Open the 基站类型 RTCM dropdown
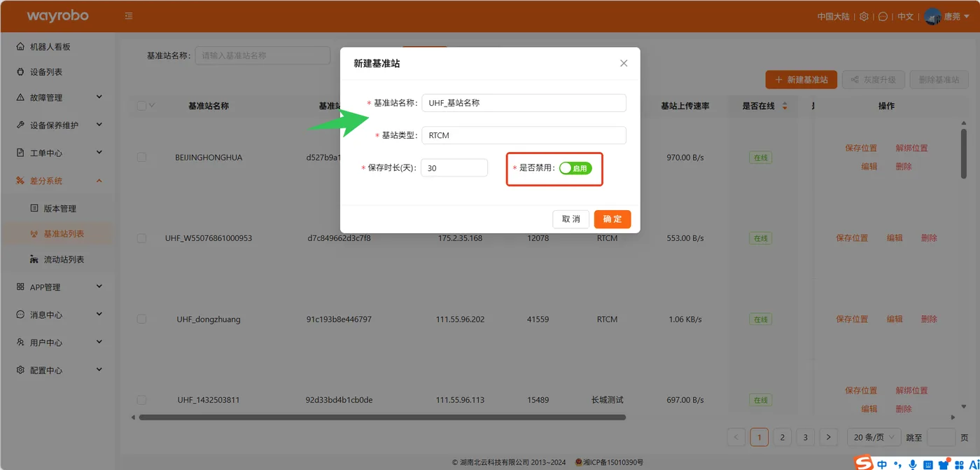The image size is (980, 470). click(524, 135)
